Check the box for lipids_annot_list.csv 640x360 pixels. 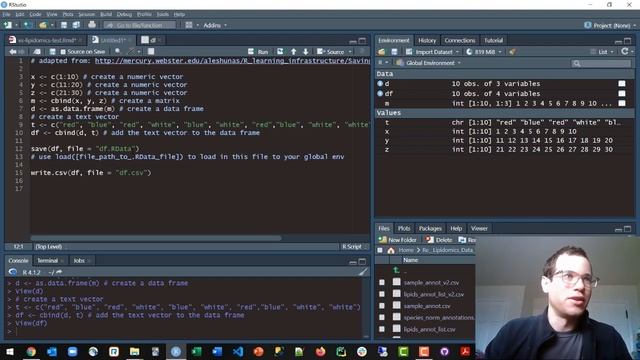[382, 329]
